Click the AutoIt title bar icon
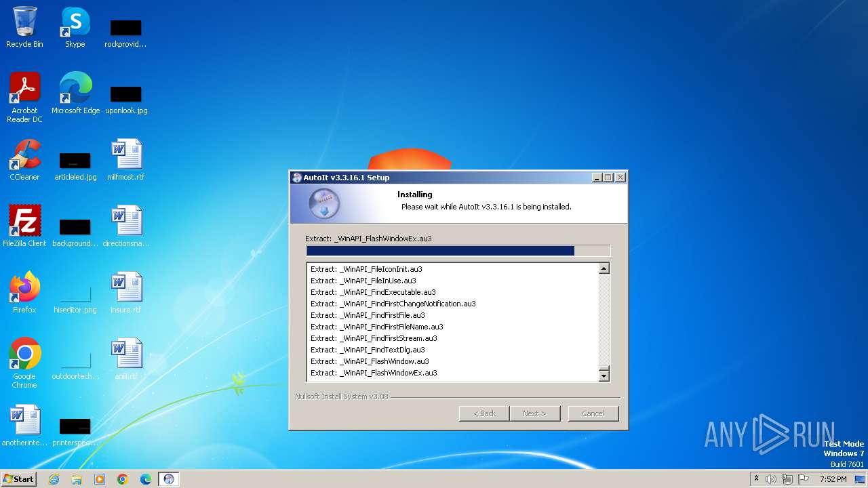Image resolution: width=868 pixels, height=488 pixels. [x=296, y=178]
